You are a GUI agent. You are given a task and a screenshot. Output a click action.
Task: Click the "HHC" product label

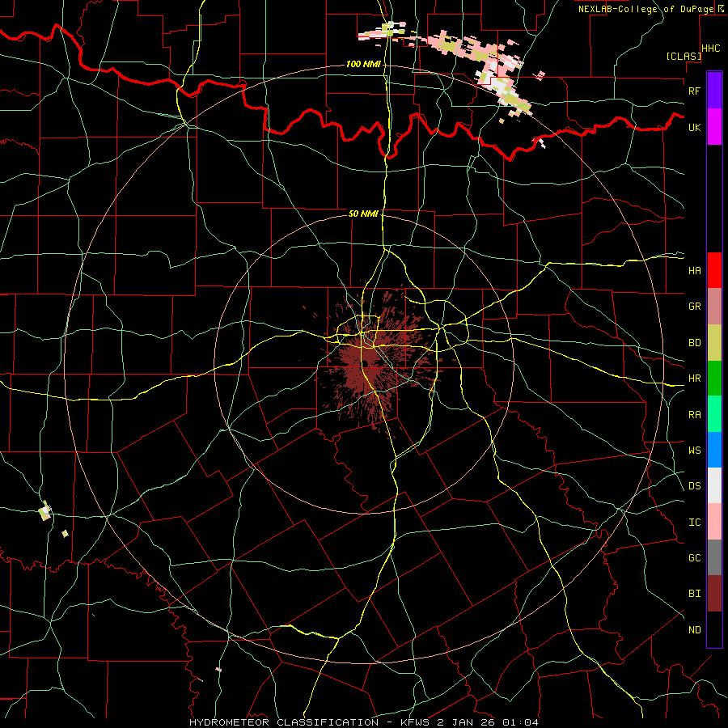click(711, 49)
